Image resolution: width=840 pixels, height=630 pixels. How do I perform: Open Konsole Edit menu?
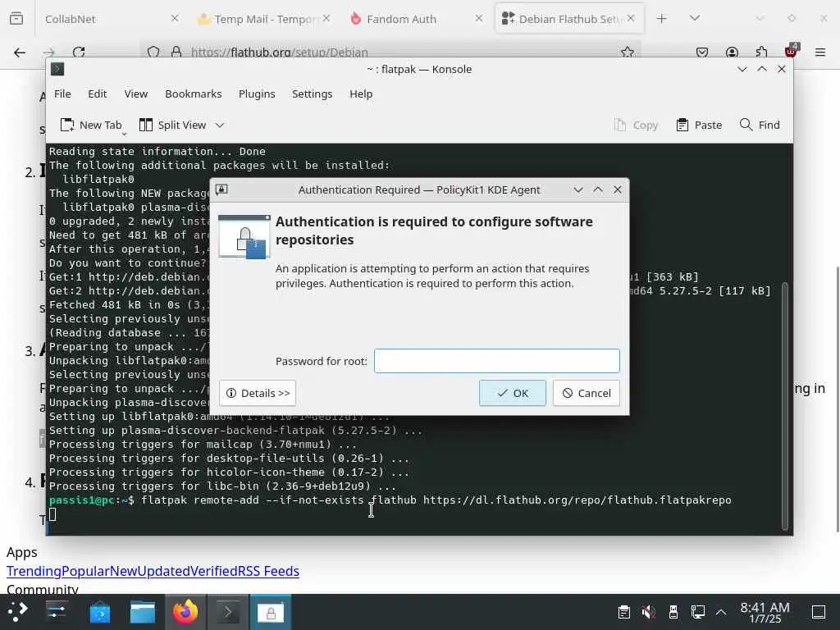pyautogui.click(x=97, y=94)
